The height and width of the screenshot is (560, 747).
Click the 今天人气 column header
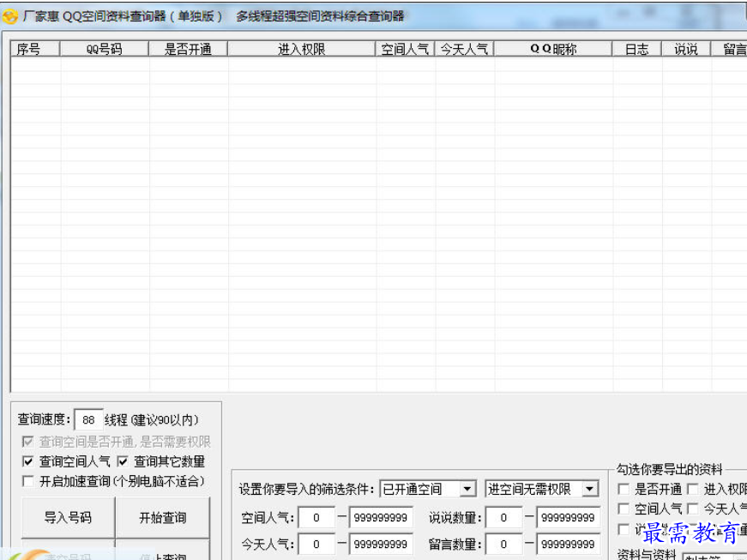(x=464, y=49)
